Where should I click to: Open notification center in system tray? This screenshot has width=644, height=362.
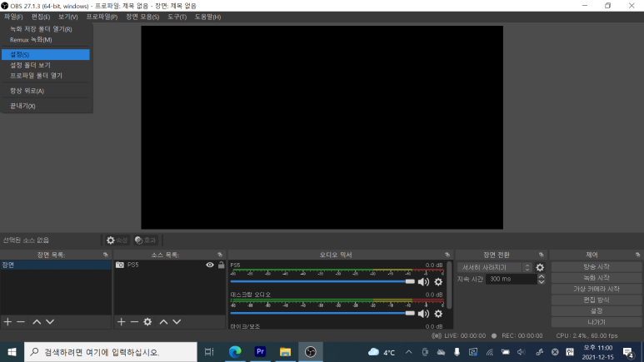pos(628,352)
